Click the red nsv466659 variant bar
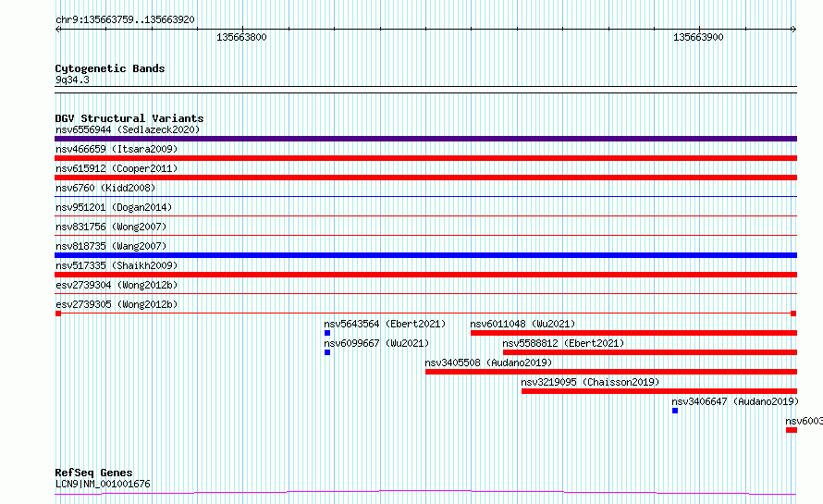Viewport: 823px width, 504px height. point(425,158)
